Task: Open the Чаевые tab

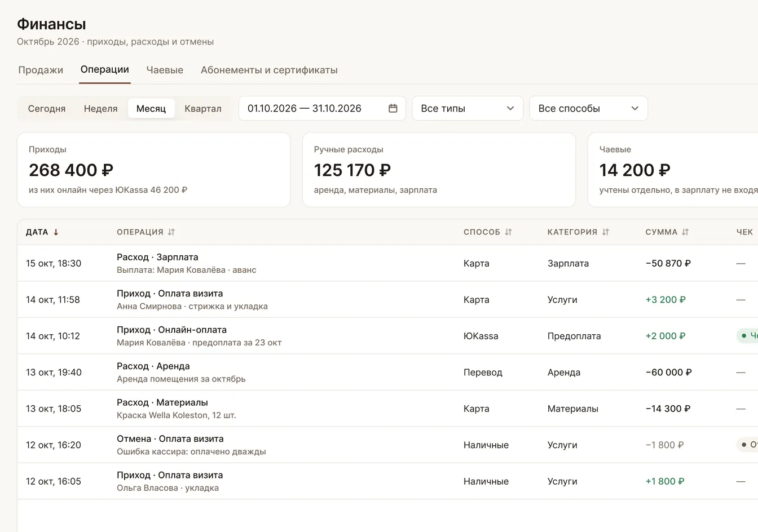Action: 165,70
